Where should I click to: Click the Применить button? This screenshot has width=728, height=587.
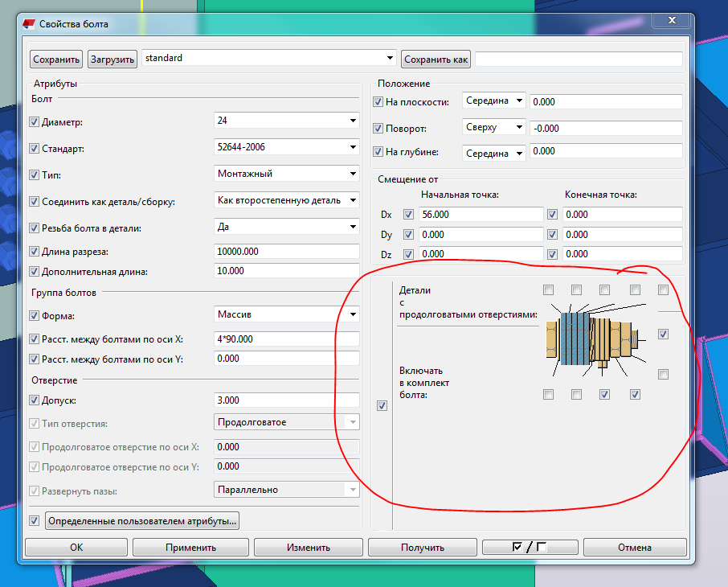tap(190, 548)
